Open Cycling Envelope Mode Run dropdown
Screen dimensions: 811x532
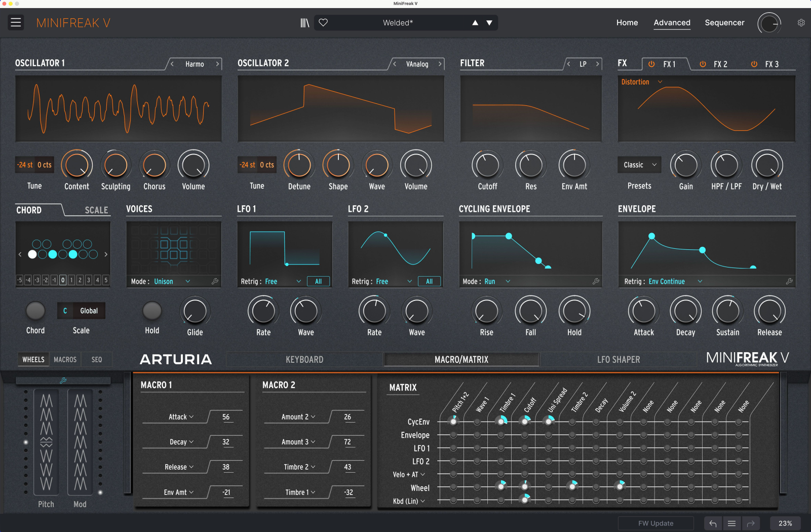(x=497, y=282)
